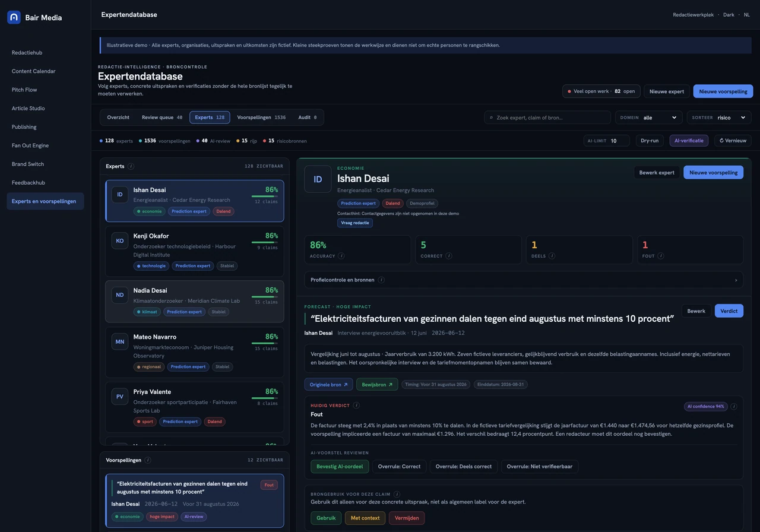Click the MN avatar of Mateo Navarro
760x532 pixels.
(120, 341)
